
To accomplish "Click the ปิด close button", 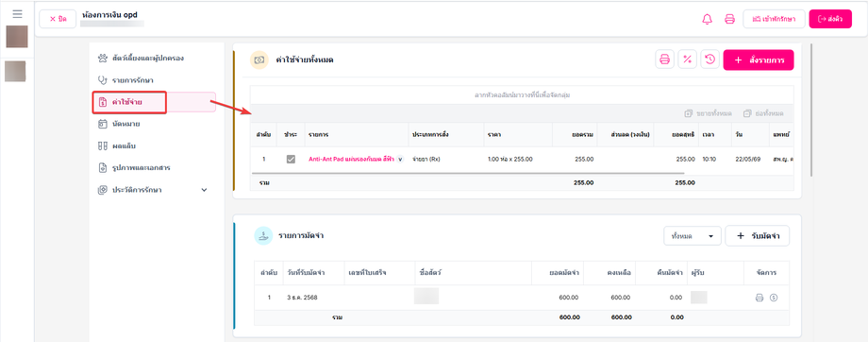I will tap(58, 19).
